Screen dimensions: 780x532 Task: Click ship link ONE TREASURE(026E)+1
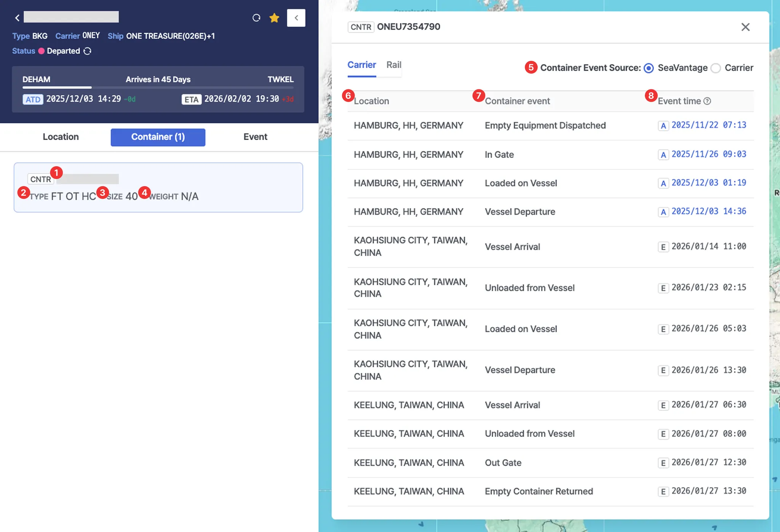170,36
